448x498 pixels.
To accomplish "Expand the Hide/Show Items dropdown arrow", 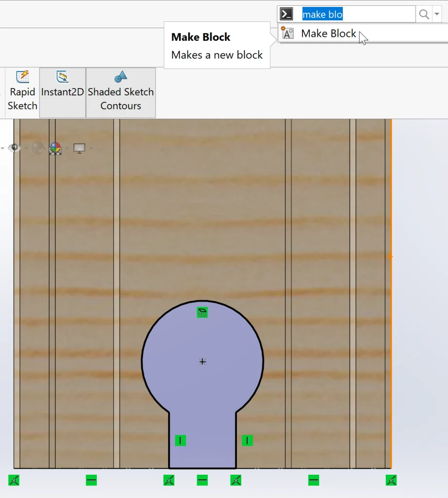I will pos(26,148).
